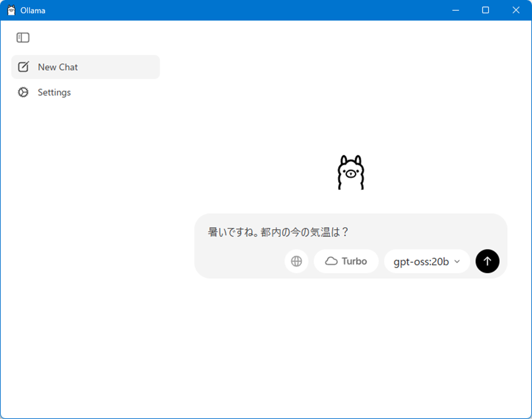Close the Ollama window
This screenshot has height=419, width=532.
[x=516, y=10]
